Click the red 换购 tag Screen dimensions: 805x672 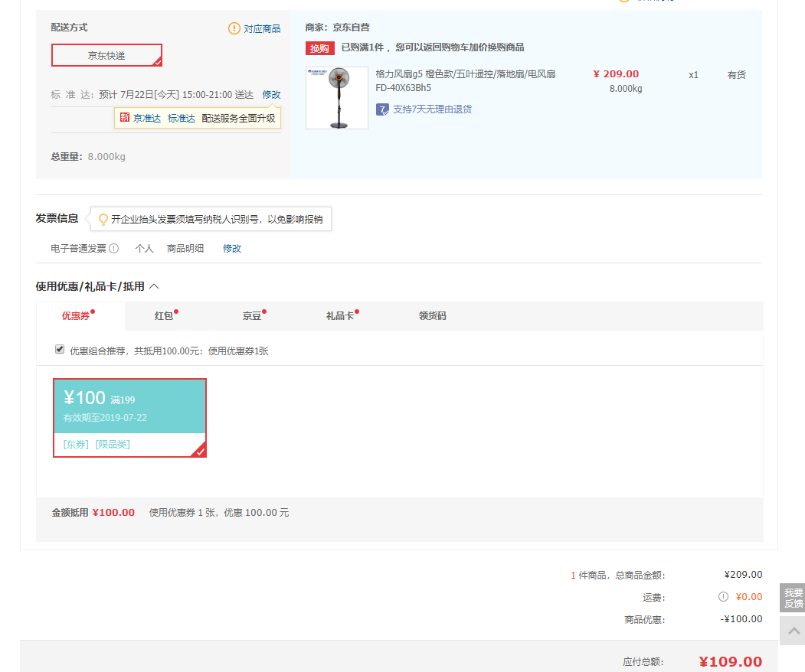pyautogui.click(x=320, y=48)
